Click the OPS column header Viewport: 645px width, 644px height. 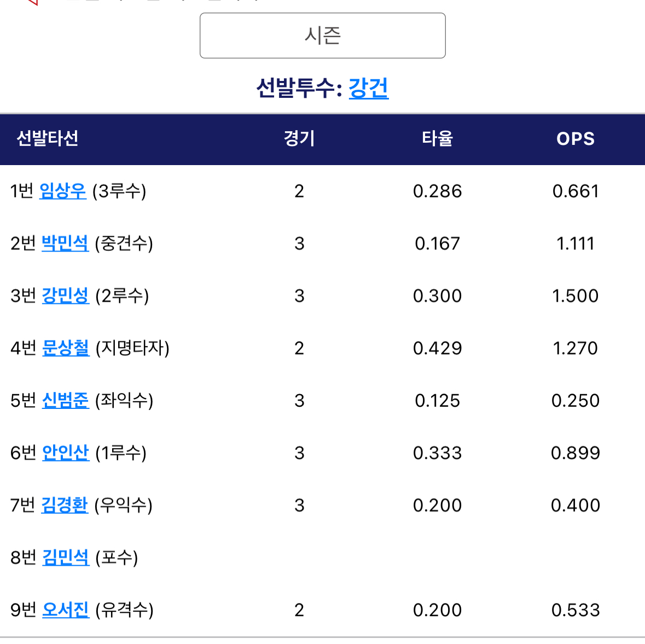coord(575,139)
